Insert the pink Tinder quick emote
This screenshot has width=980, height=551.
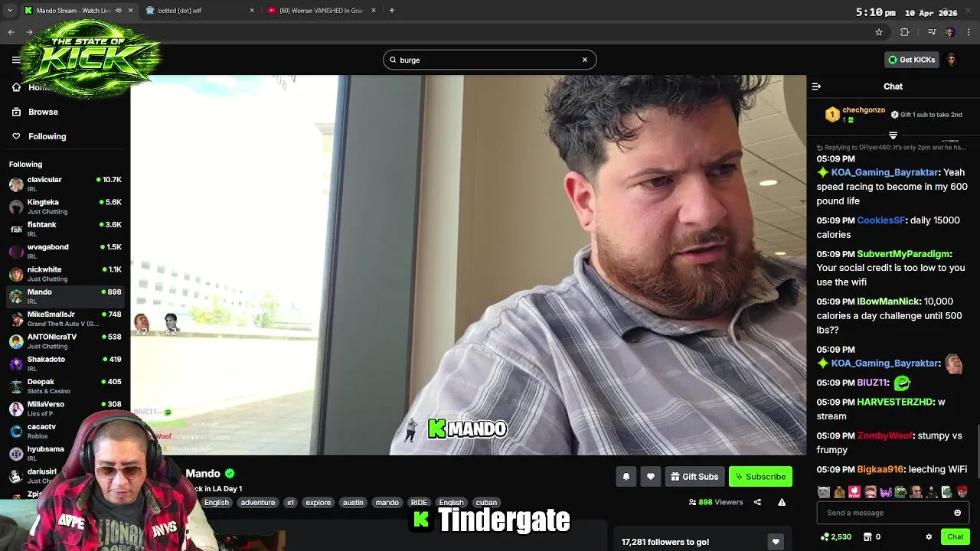854,492
